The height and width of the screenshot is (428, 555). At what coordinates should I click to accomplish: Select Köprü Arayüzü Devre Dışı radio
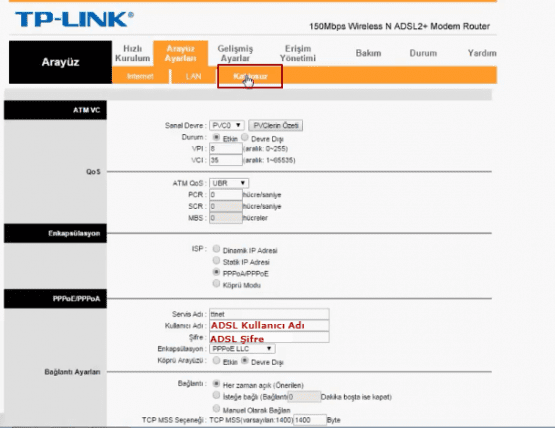tap(245, 360)
